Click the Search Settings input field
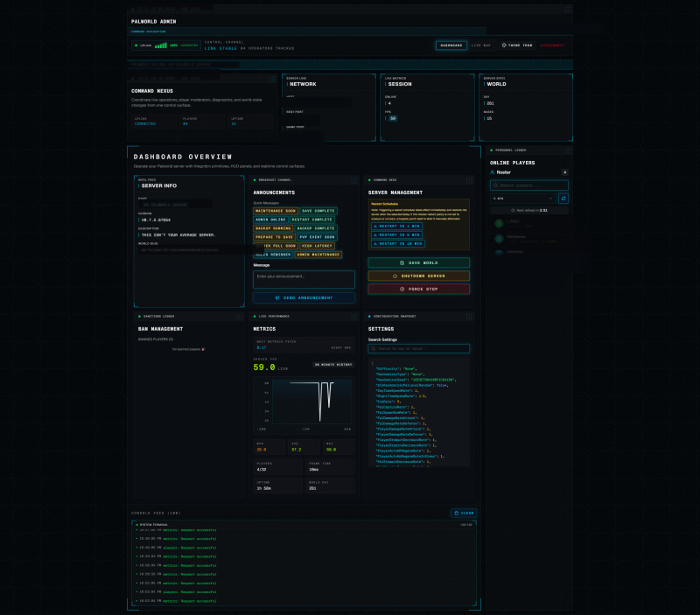The image size is (700, 615). 419,348
